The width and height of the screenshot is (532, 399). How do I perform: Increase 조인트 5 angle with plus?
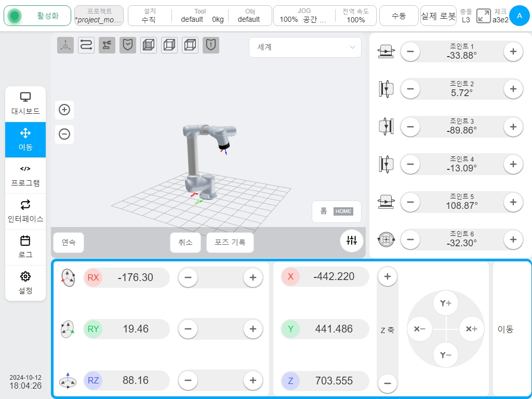coord(513,202)
